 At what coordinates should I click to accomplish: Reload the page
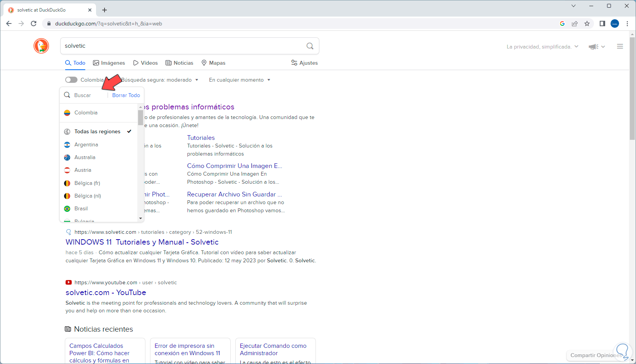click(x=34, y=23)
